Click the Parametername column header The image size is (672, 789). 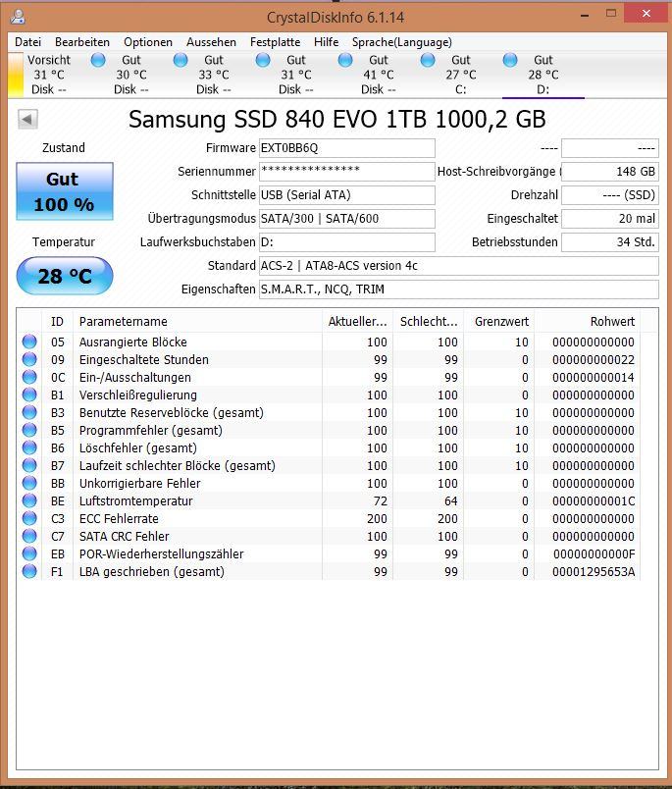(x=198, y=321)
